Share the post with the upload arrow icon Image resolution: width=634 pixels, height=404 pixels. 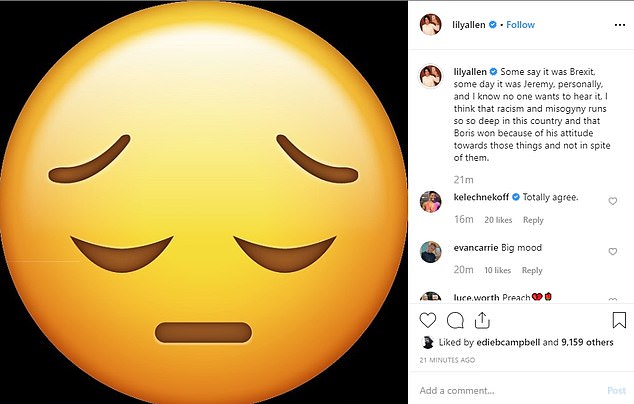pyautogui.click(x=482, y=320)
